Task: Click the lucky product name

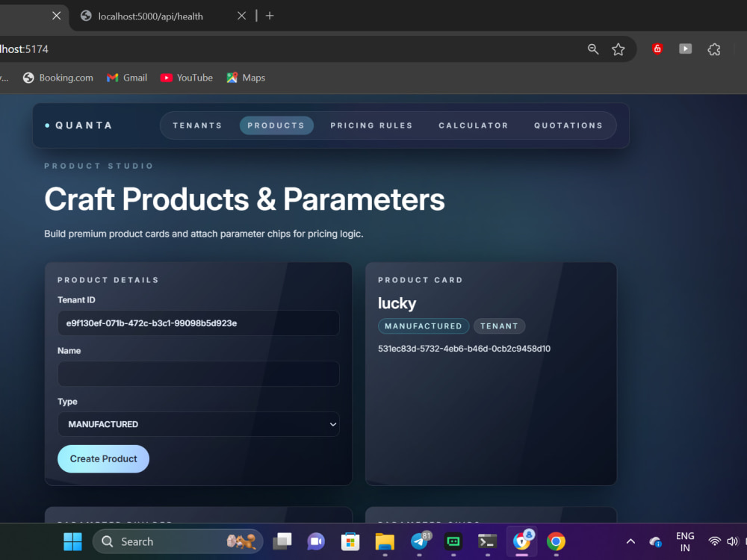Action: pyautogui.click(x=397, y=303)
